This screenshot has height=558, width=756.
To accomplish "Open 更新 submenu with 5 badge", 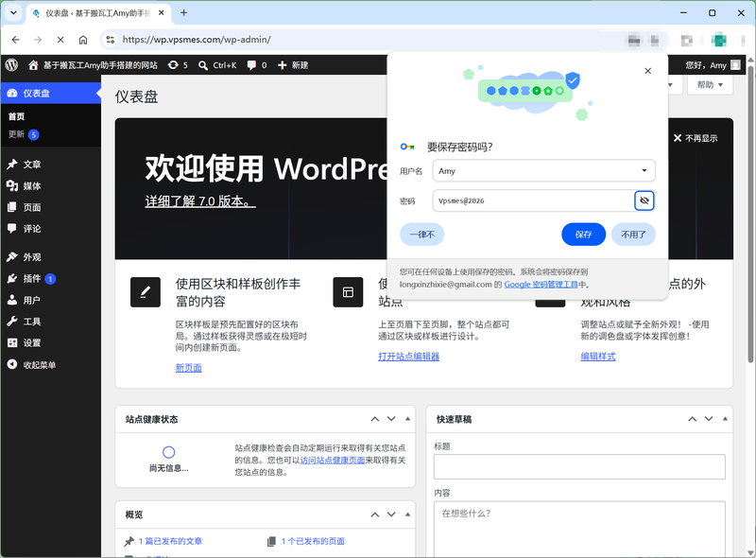I will coord(23,134).
